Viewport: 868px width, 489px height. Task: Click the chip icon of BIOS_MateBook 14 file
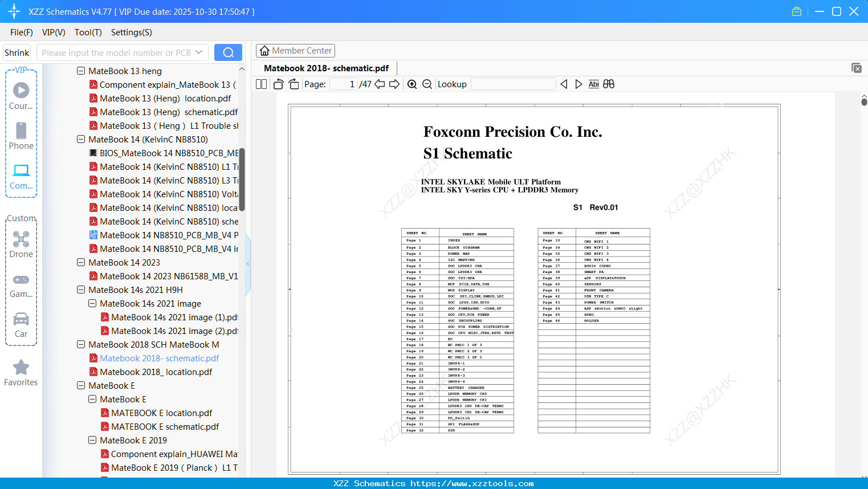click(93, 153)
